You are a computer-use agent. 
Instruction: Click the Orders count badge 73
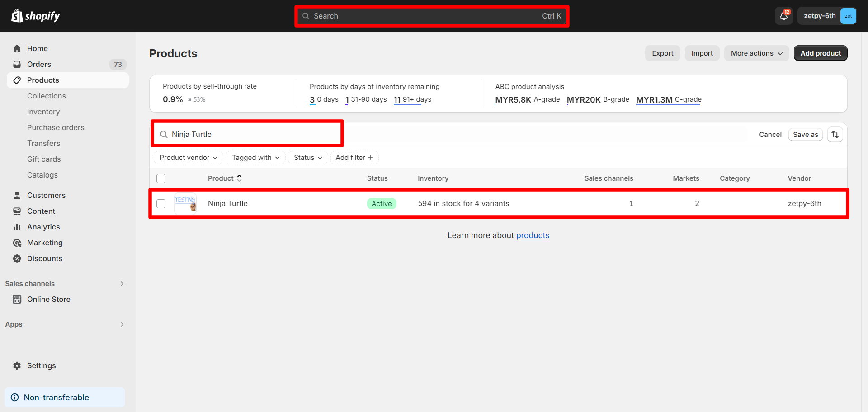tap(118, 64)
